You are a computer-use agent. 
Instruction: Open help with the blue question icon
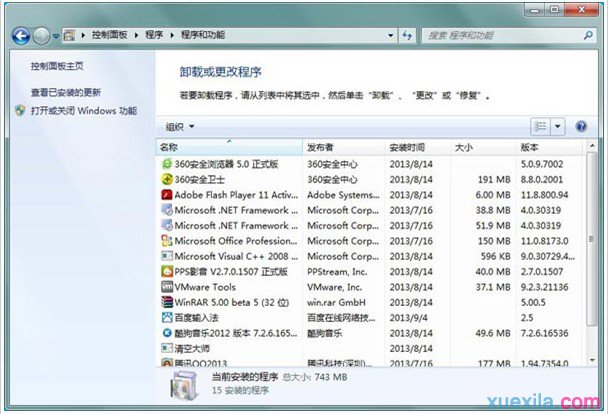click(581, 126)
